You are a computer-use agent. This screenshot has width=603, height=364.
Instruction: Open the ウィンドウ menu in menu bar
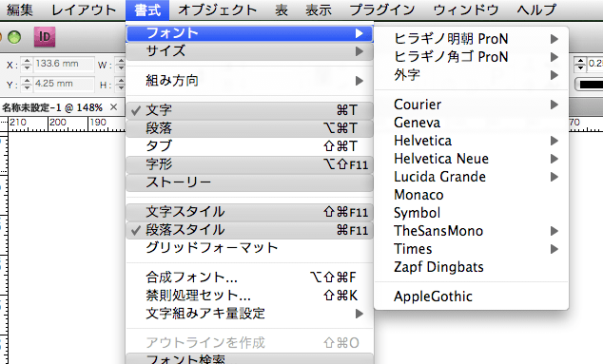pos(466,10)
